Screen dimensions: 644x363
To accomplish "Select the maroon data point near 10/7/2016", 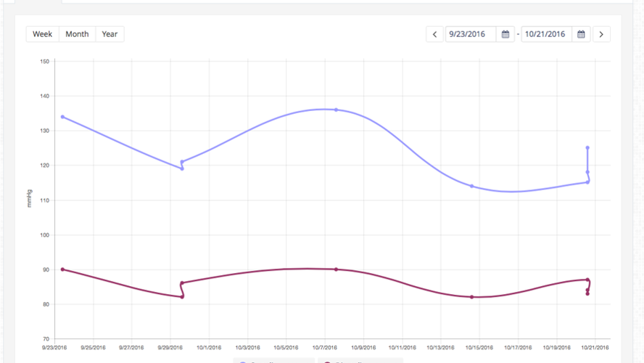I will 336,269.
